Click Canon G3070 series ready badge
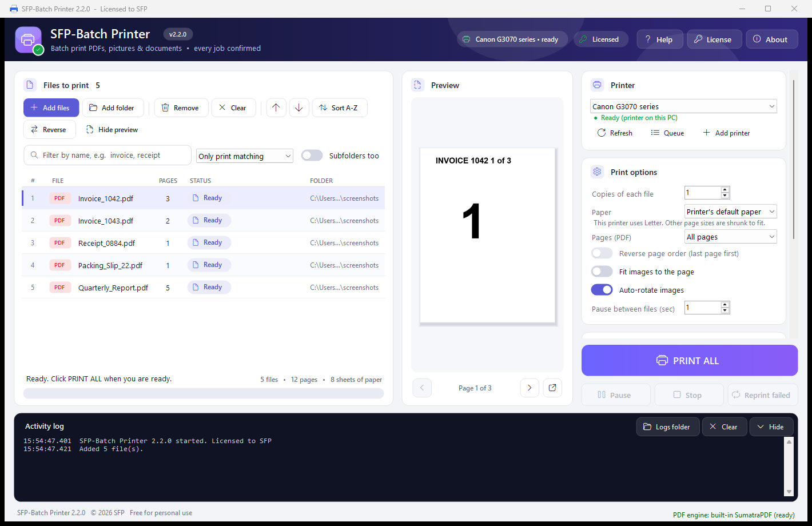Image resolution: width=812 pixels, height=526 pixels. point(512,39)
